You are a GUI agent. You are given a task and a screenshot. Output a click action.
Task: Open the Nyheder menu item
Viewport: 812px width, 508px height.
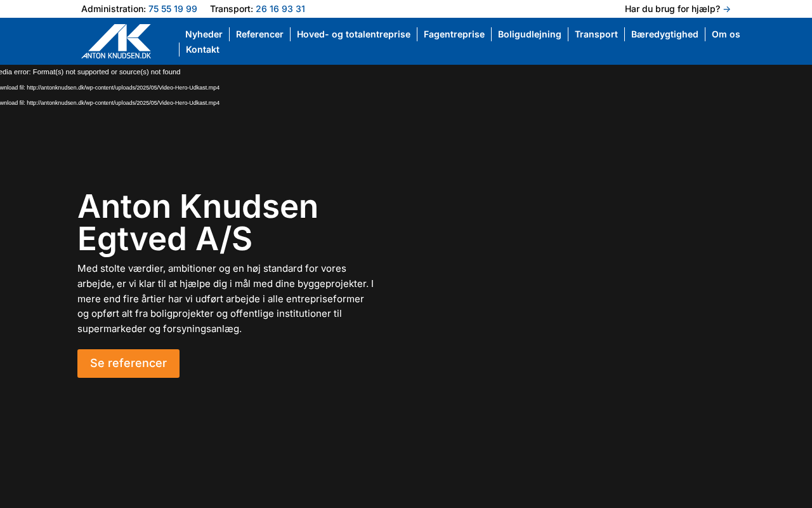pos(204,34)
